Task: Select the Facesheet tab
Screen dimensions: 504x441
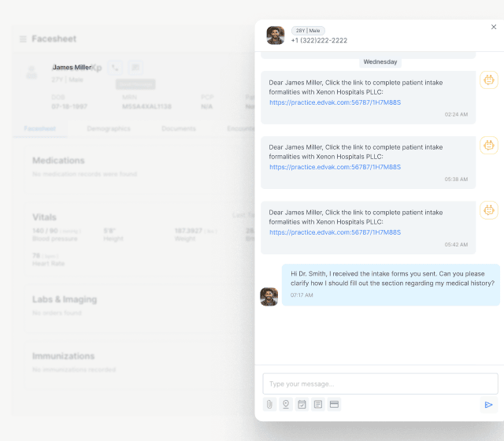Action: tap(39, 128)
